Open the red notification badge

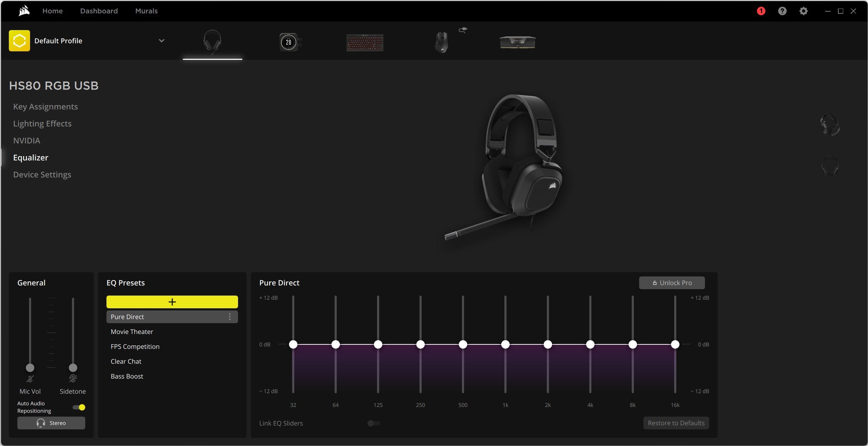click(x=761, y=11)
